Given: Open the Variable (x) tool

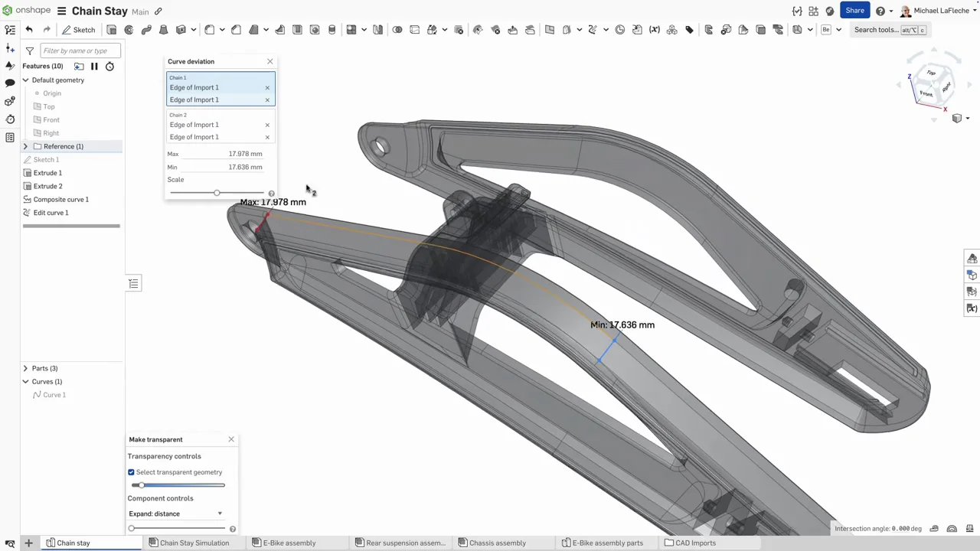Looking at the screenshot, I should point(654,30).
